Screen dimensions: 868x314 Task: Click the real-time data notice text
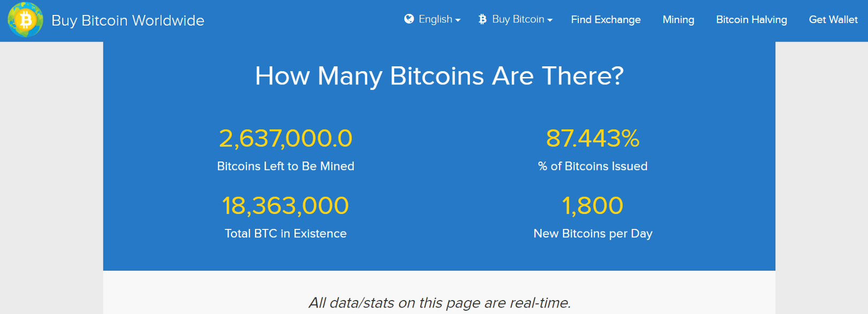point(440,303)
